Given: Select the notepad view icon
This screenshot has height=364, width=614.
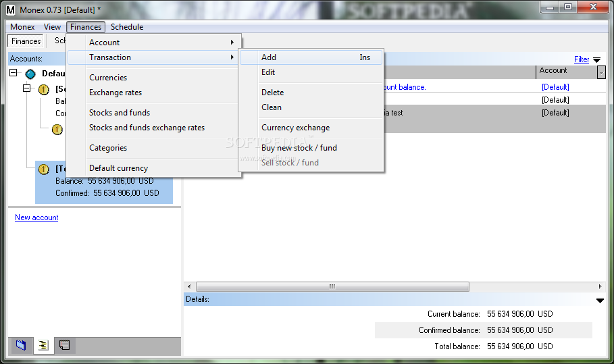Looking at the screenshot, I should [x=64, y=345].
